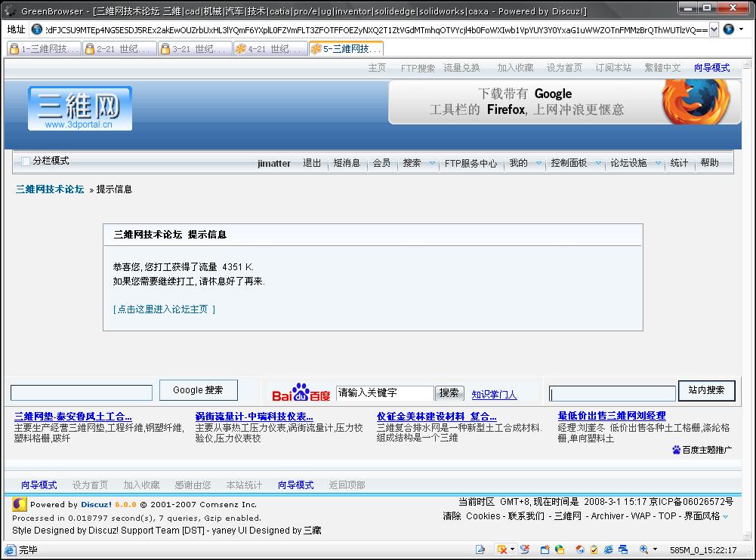Open 短消息 messages
The image size is (756, 560).
click(347, 163)
